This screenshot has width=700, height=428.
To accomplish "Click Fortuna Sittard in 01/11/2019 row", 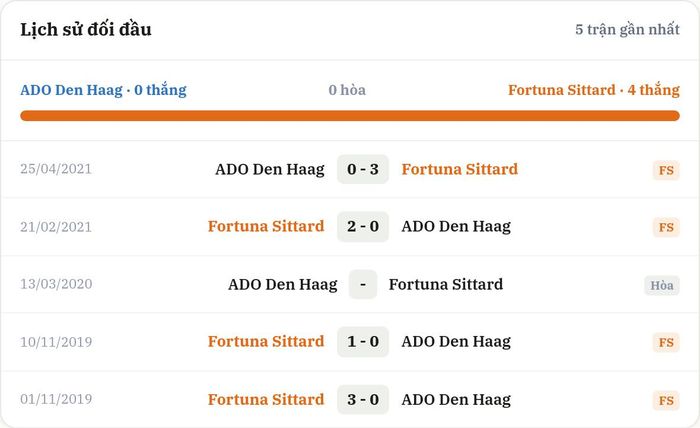I will pos(266,399).
